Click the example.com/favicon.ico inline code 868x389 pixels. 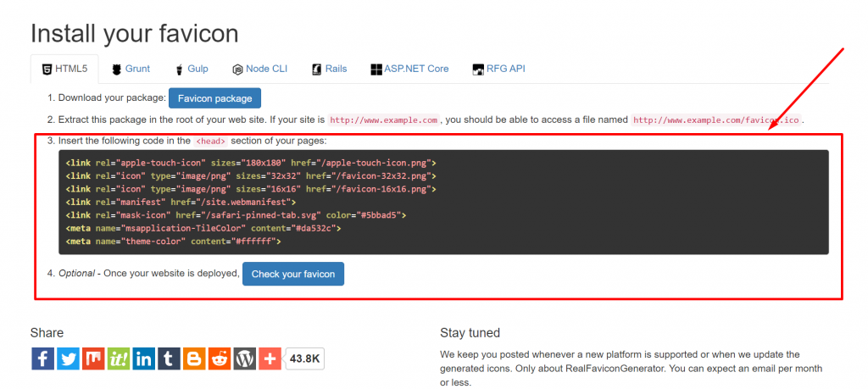pos(716,119)
